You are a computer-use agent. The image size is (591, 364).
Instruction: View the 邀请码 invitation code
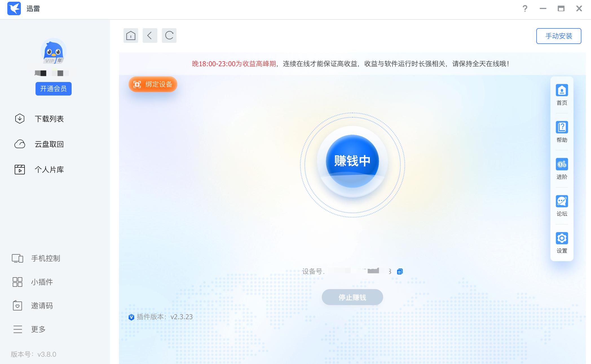tap(42, 306)
